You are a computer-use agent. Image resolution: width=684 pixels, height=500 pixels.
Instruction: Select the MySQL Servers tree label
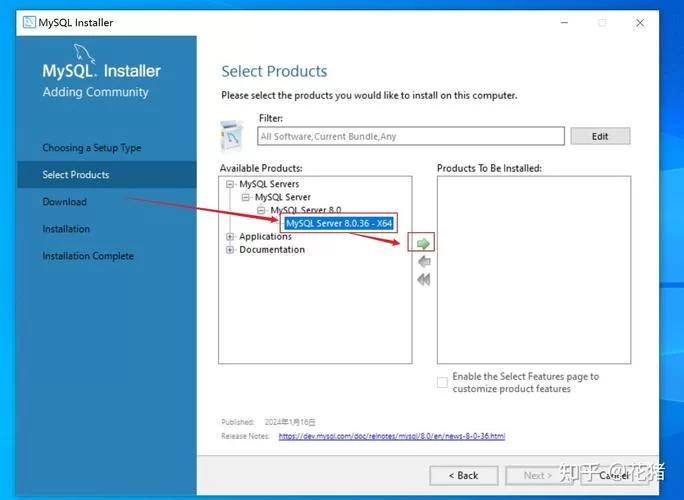(269, 184)
